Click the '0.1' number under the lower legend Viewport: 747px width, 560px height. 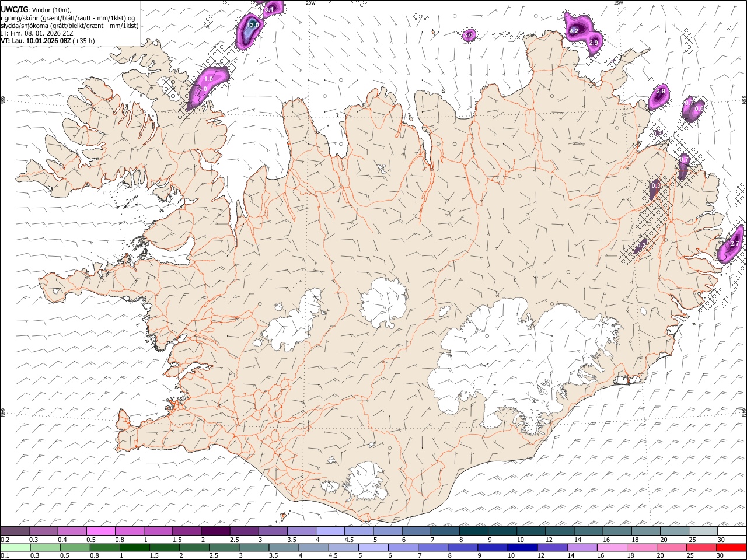click(5, 556)
